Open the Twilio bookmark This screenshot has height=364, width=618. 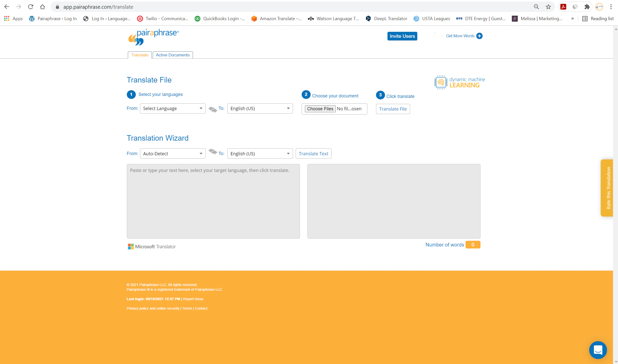tap(163, 19)
